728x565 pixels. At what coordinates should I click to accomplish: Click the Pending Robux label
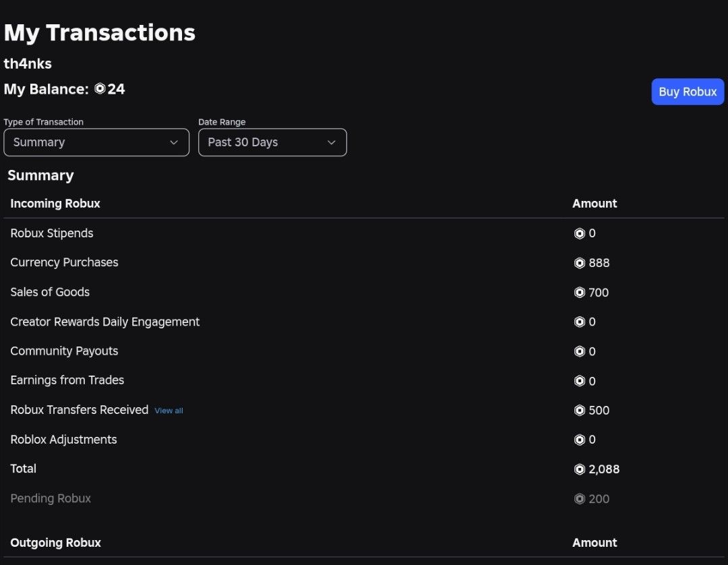[51, 498]
